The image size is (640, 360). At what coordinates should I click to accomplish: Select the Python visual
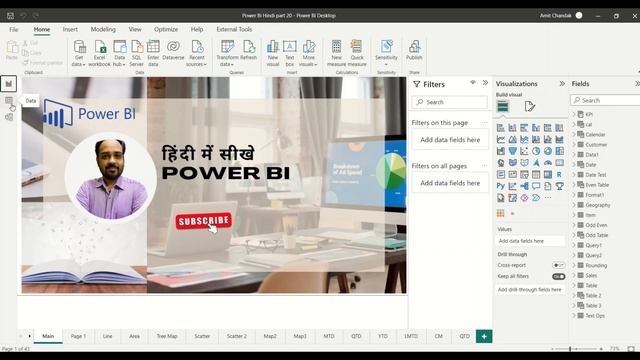[500, 186]
